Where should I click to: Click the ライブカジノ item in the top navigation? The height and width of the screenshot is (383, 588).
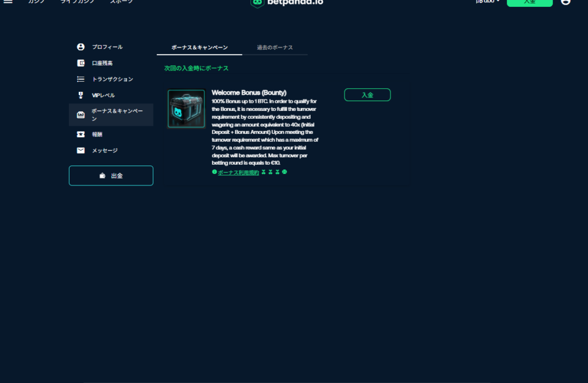(78, 2)
